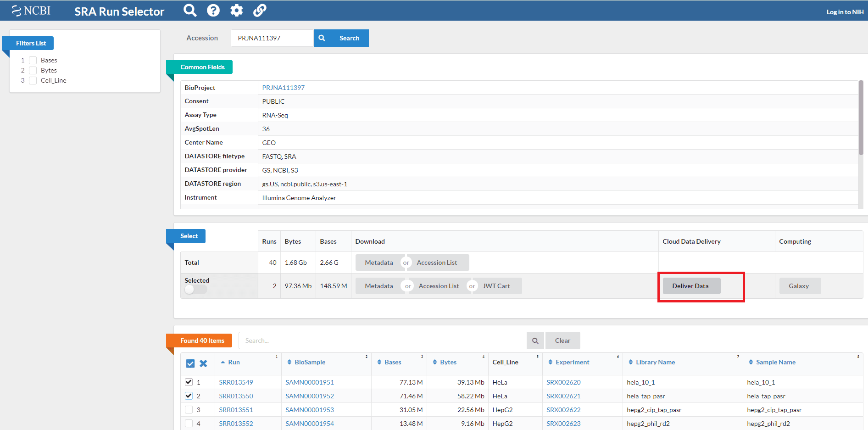Viewport: 868px width, 430px height.
Task: Click the Deliver Data button
Action: 691,286
